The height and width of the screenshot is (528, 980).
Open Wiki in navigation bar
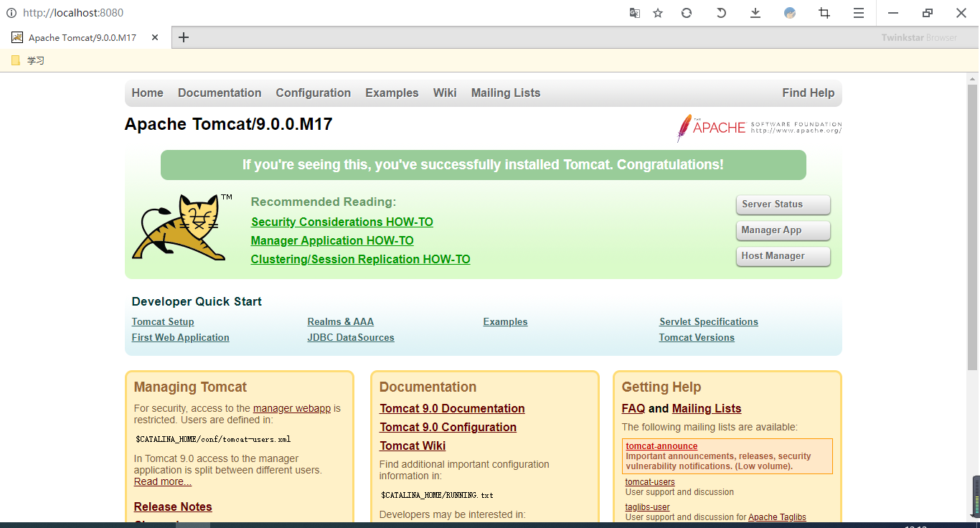coord(445,93)
